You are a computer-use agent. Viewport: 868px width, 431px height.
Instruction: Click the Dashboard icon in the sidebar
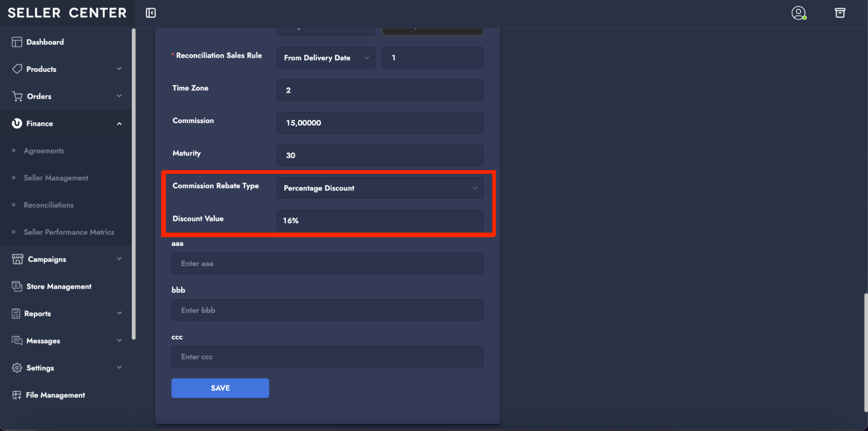click(x=17, y=42)
